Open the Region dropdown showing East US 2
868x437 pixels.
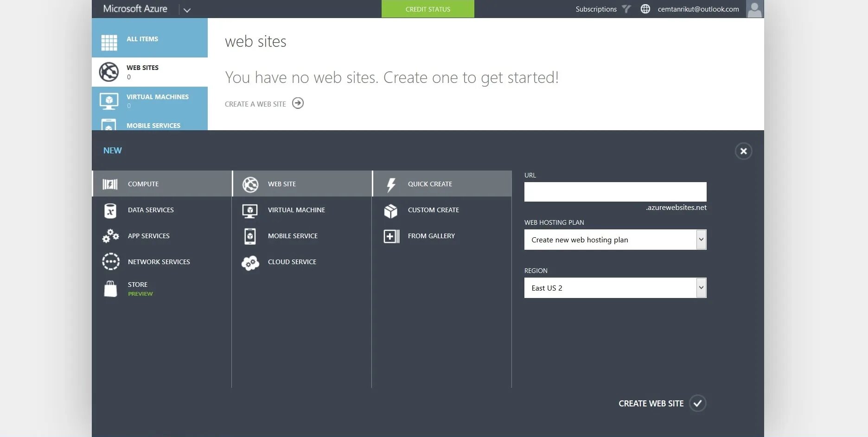pyautogui.click(x=615, y=288)
